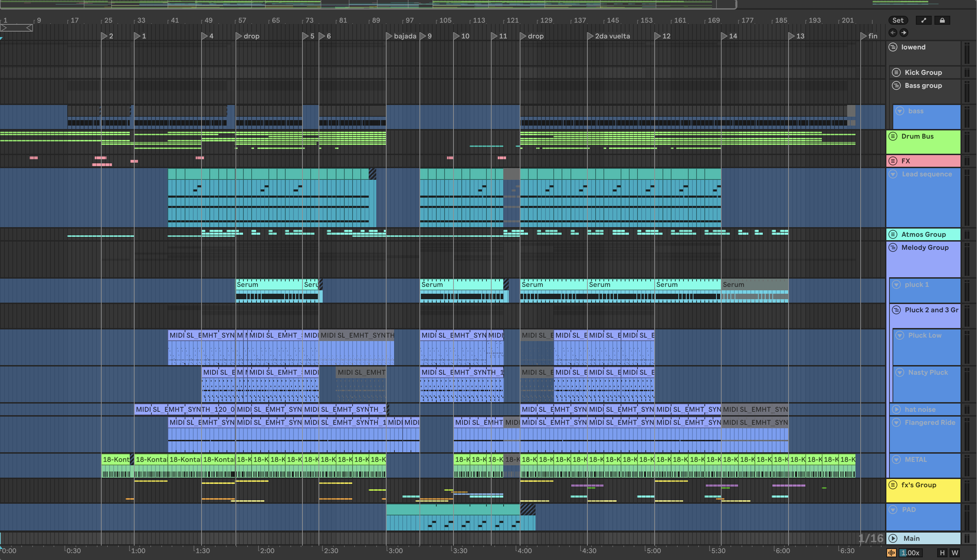Fold the Pluck 2 and 3 group
This screenshot has width=977, height=560.
[896, 310]
